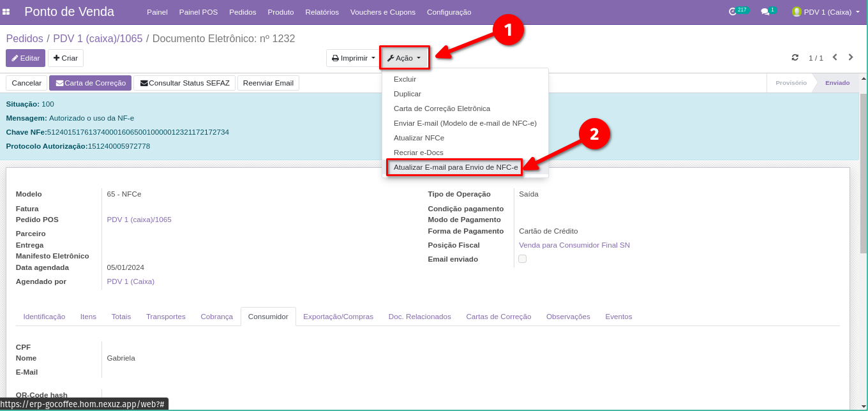Viewport: 868px width, 411px height.
Task: Click the refresh record icon
Action: [x=795, y=57]
